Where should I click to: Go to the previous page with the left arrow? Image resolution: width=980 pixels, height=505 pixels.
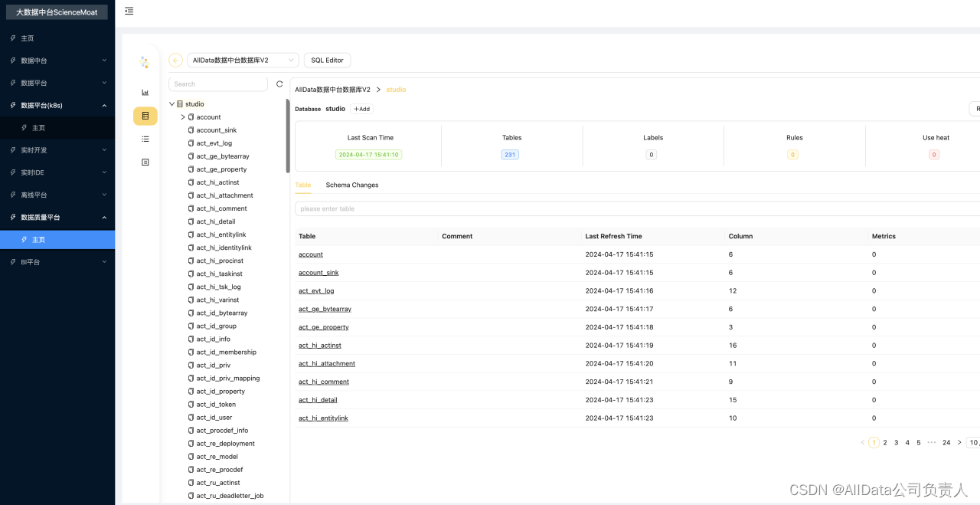(x=863, y=442)
